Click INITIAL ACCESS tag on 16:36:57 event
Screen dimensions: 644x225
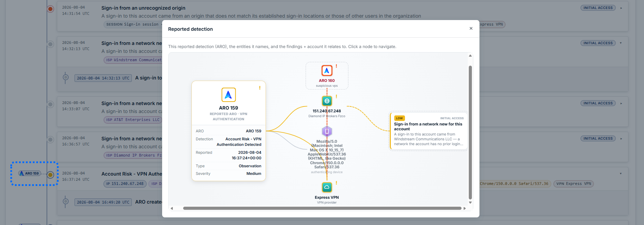[x=598, y=139]
